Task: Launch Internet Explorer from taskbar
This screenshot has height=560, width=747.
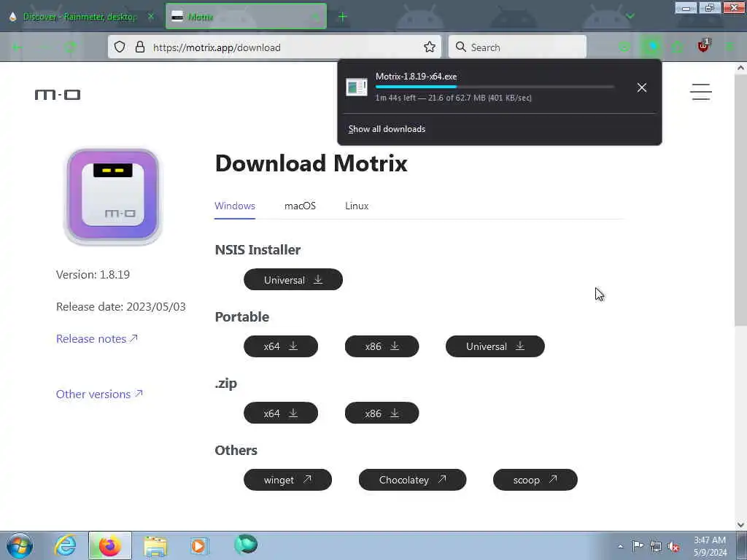Action: point(65,545)
